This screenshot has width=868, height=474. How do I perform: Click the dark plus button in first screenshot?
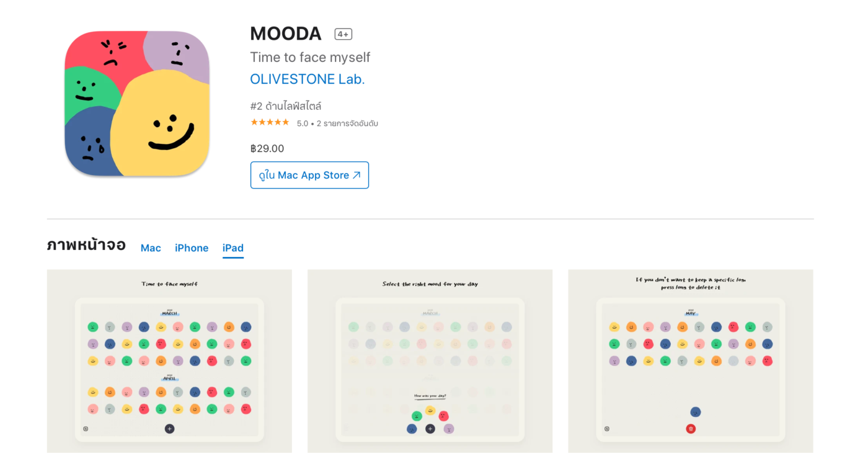[x=169, y=429]
